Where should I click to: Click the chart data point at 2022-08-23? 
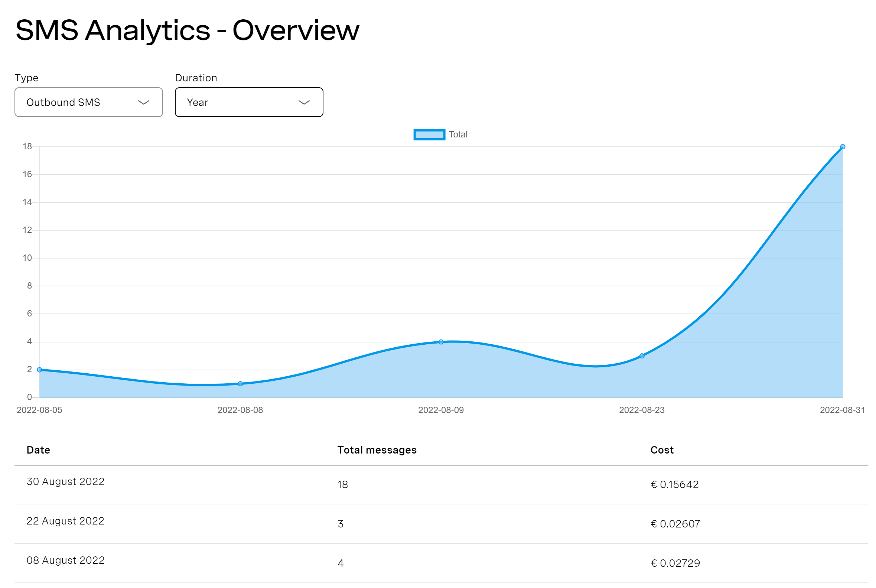pos(642,356)
